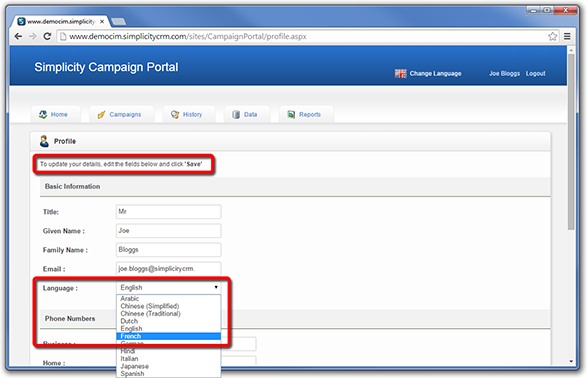Collapse the Language dropdown showing English
The height and width of the screenshot is (378, 587).
[x=168, y=287]
